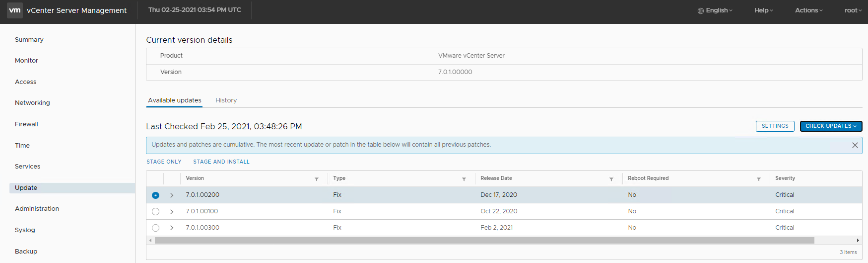The width and height of the screenshot is (868, 263).
Task: Select the Update sidebar item
Action: click(72, 188)
